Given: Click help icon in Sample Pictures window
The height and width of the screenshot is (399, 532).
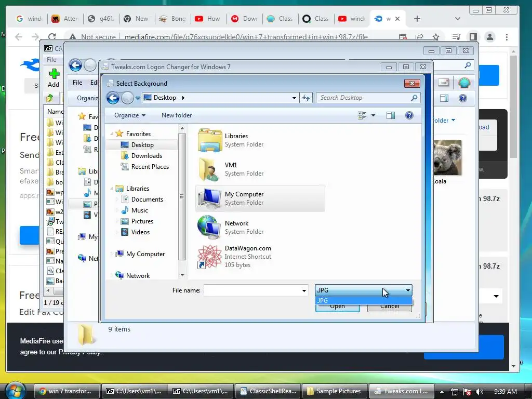Looking at the screenshot, I should pyautogui.click(x=463, y=98).
